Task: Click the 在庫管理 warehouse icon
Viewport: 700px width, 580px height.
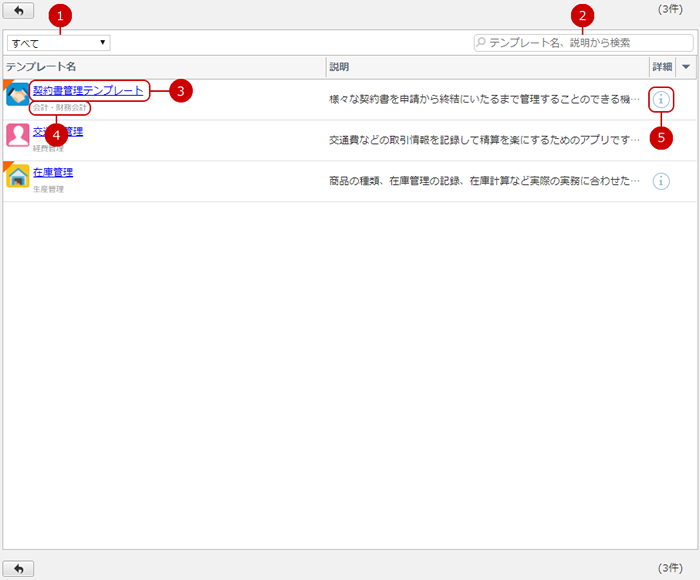Action: click(x=17, y=176)
